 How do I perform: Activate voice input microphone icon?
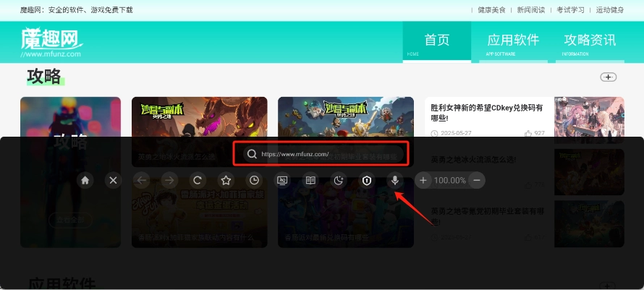(395, 180)
